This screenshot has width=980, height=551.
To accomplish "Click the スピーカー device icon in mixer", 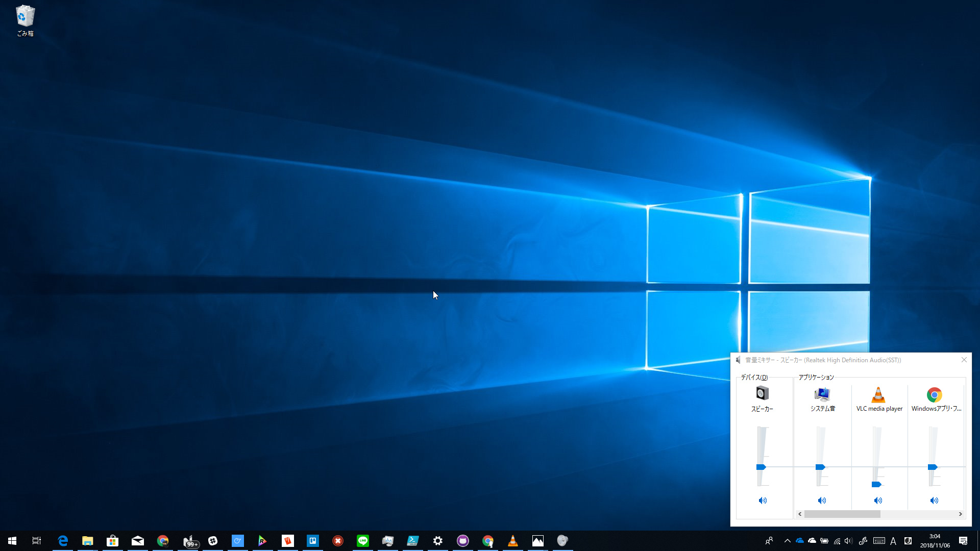I will point(762,393).
